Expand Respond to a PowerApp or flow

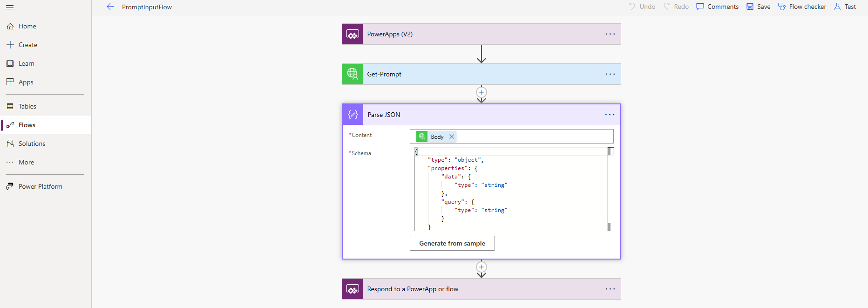click(481, 289)
